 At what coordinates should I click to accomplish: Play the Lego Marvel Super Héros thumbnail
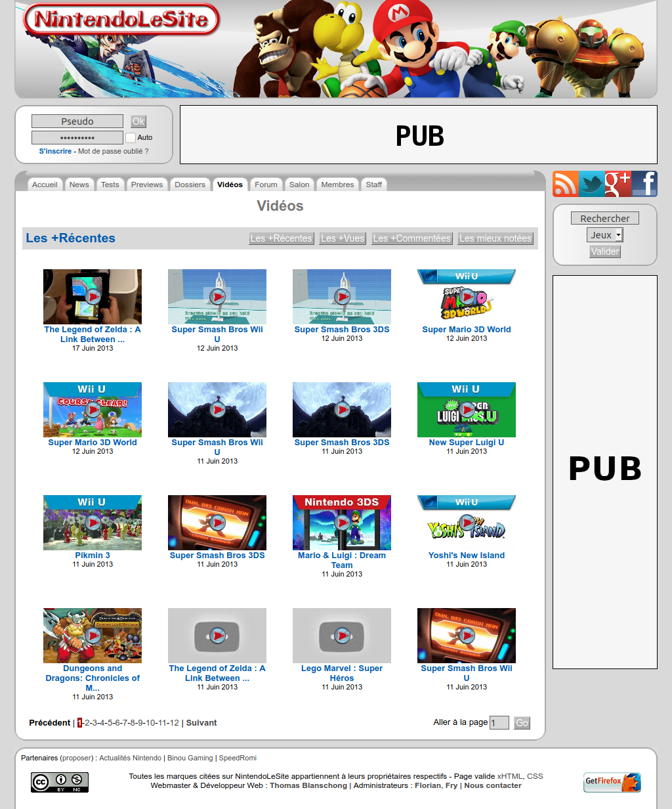tap(342, 636)
